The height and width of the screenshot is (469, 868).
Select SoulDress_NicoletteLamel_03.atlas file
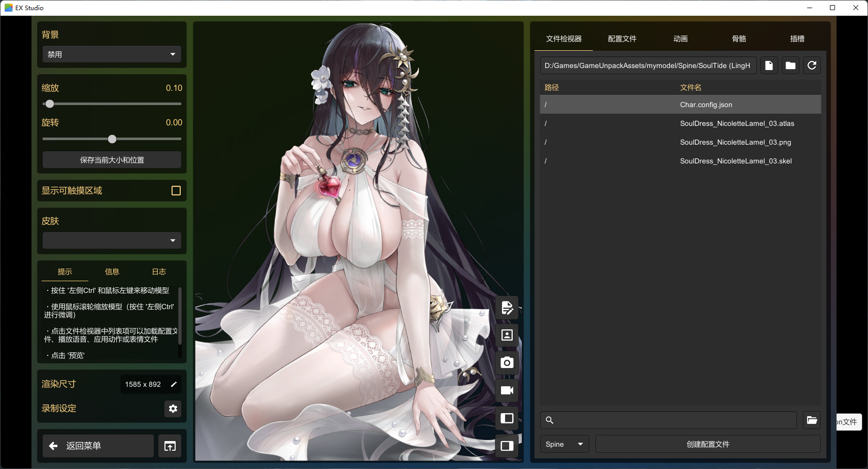tap(680, 123)
